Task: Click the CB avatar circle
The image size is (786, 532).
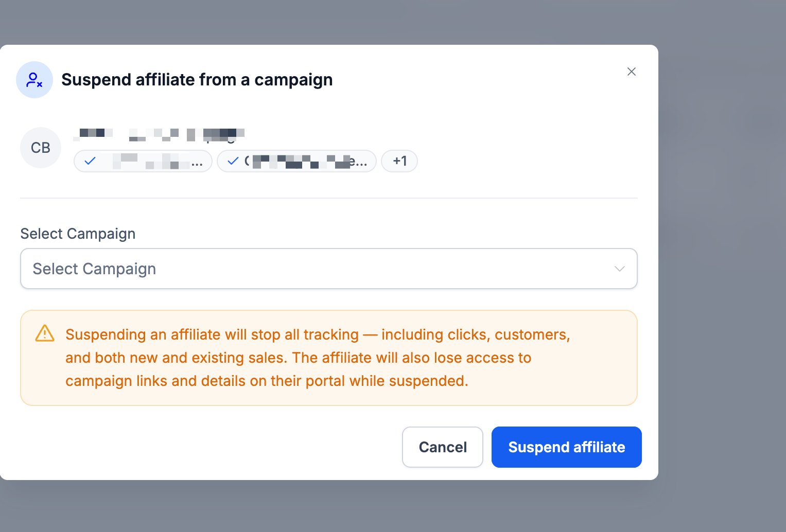Action: point(41,148)
